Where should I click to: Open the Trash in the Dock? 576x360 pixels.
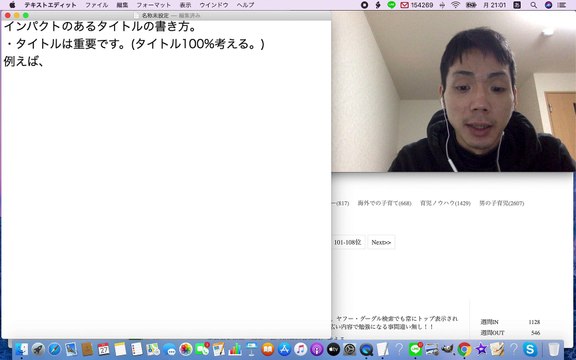pyautogui.click(x=553, y=349)
